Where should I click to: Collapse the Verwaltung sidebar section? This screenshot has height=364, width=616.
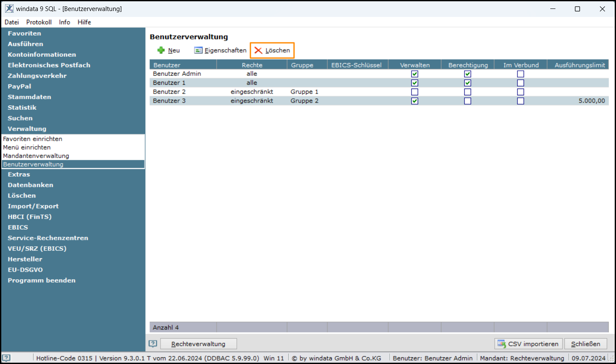pos(27,128)
